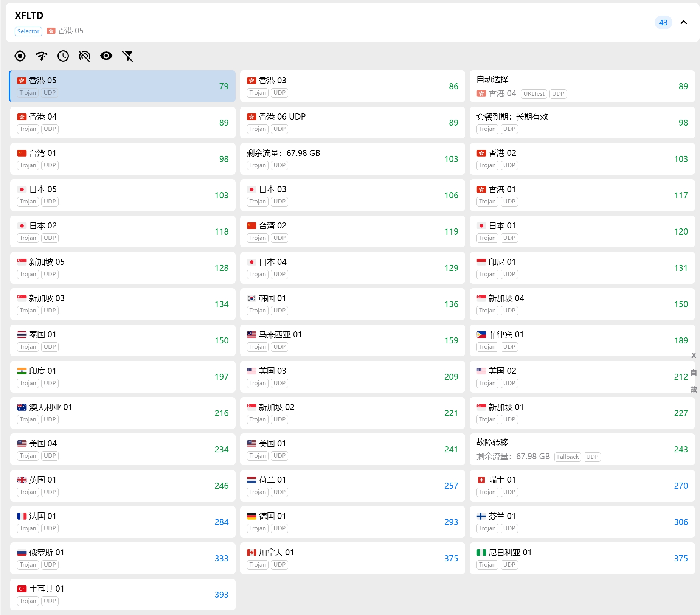Click the Korean flag icon on 韩国 01
This screenshot has height=615, width=700.
(251, 298)
